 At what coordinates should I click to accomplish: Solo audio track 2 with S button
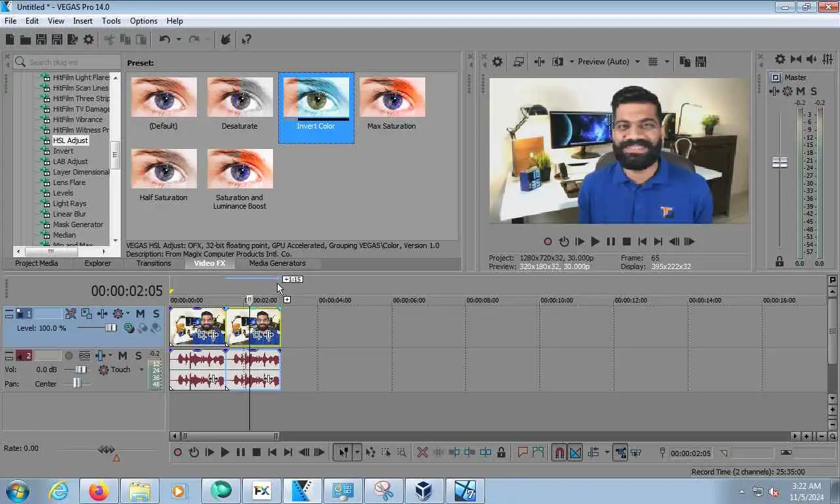(138, 356)
